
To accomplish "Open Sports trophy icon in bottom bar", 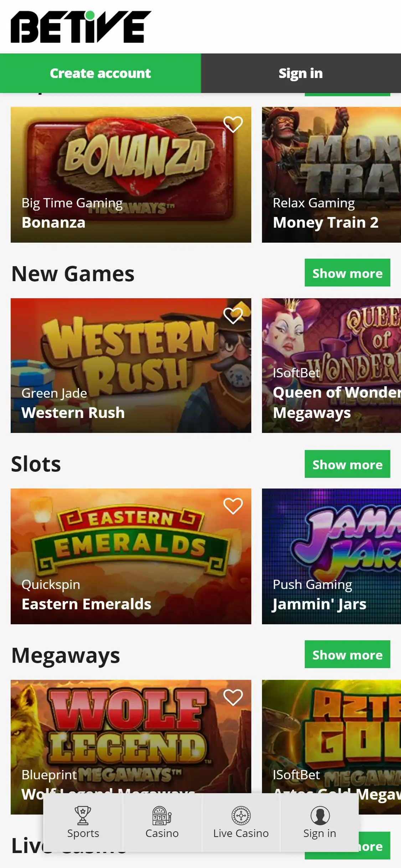I will 83,816.
